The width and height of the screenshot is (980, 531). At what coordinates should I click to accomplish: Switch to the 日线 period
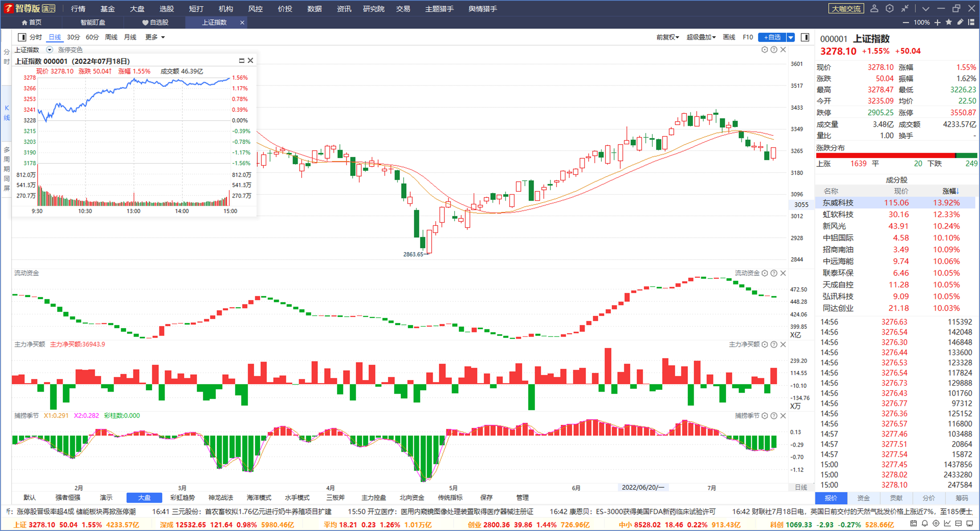55,37
